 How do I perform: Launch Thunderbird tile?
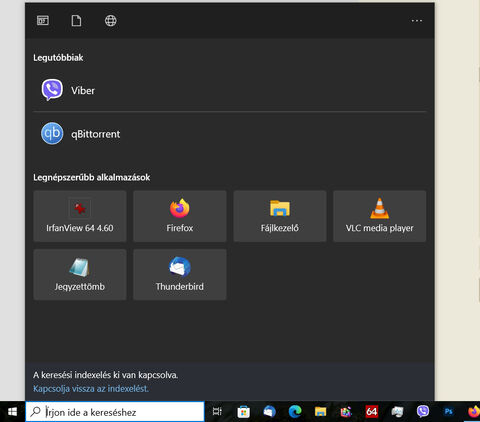pos(180,274)
